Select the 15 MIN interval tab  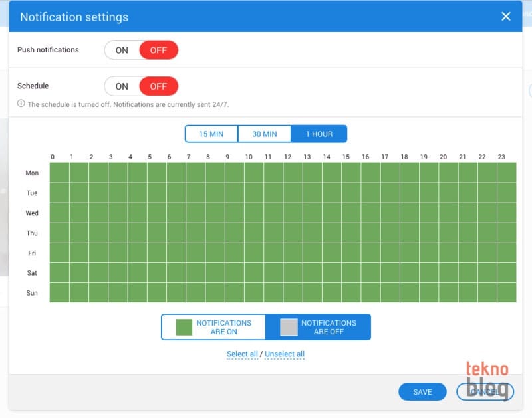211,134
